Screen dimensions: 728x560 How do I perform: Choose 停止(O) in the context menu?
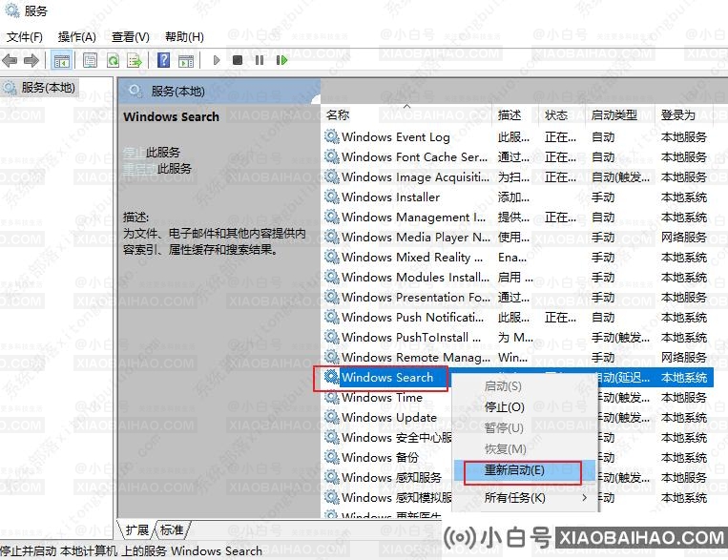(504, 407)
